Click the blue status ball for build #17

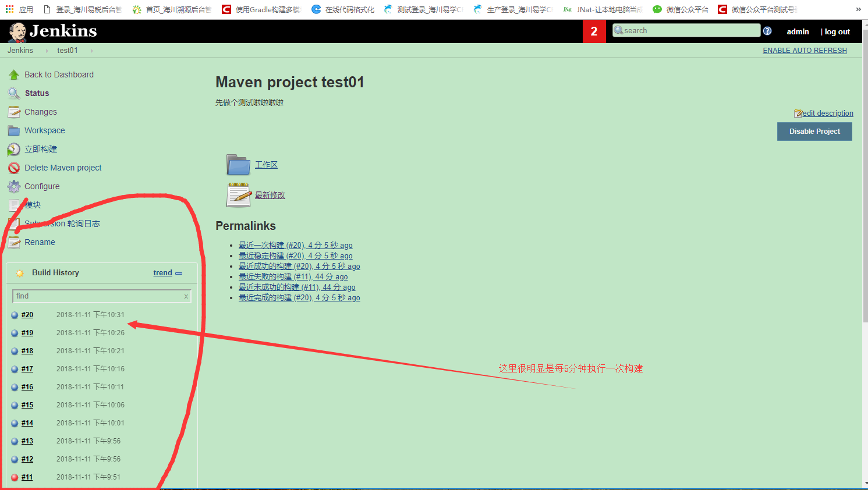15,369
